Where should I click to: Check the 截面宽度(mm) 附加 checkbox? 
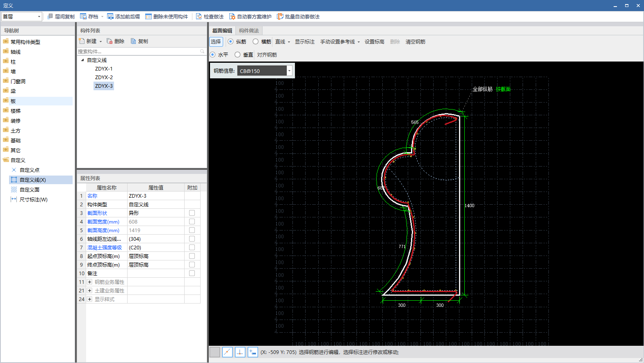192,221
